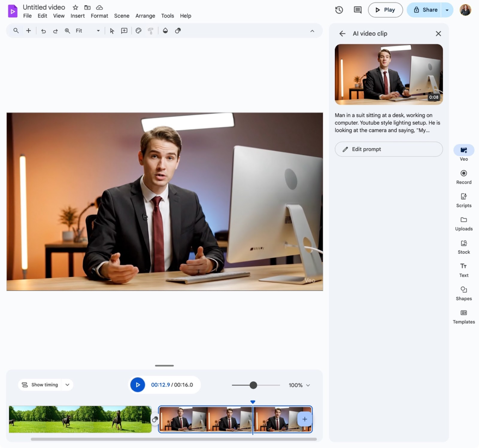
Task: Open the Insert menu
Action: pos(77,16)
